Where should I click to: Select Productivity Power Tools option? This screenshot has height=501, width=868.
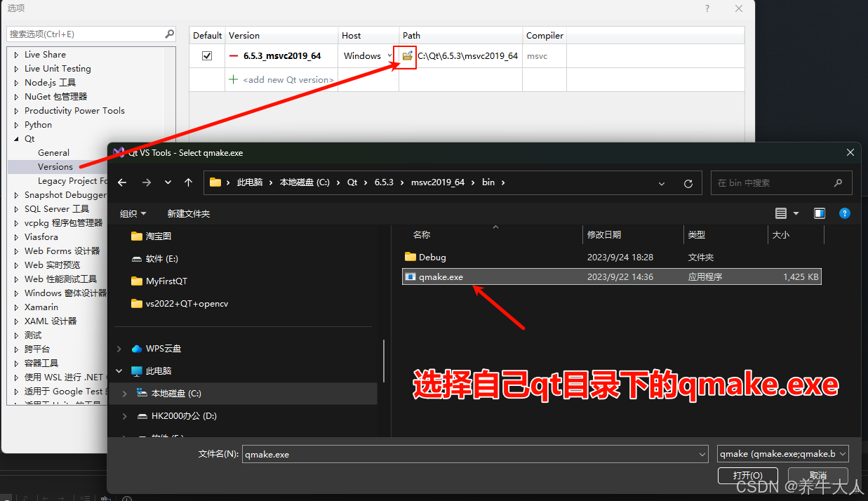[74, 111]
